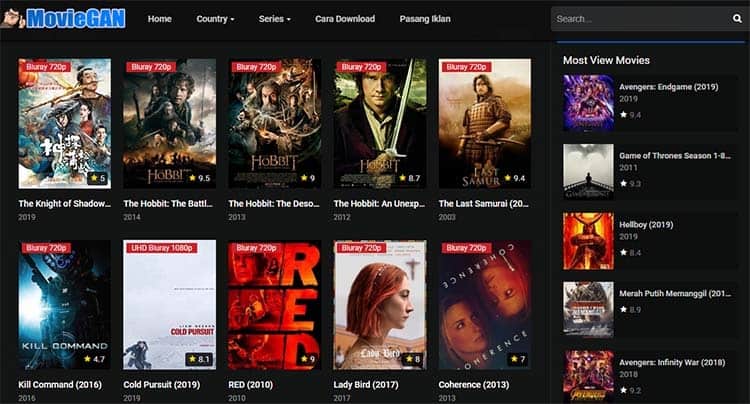Click star rating 9 on RED poster
The image size is (750, 404).
[308, 359]
